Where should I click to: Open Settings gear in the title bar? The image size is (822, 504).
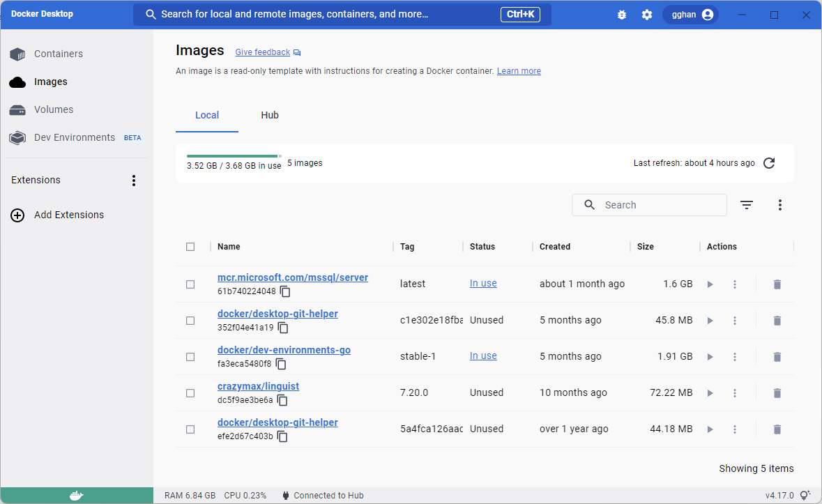(647, 15)
